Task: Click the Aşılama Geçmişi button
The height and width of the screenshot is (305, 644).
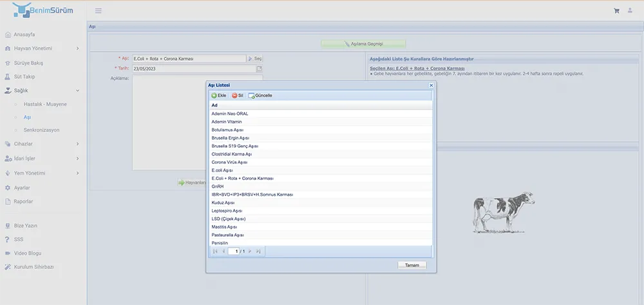Action: [364, 44]
